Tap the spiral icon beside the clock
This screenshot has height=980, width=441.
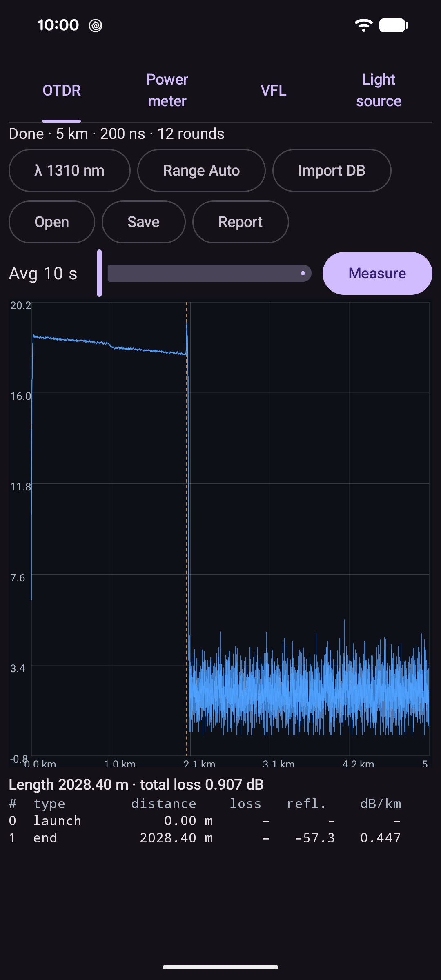96,26
